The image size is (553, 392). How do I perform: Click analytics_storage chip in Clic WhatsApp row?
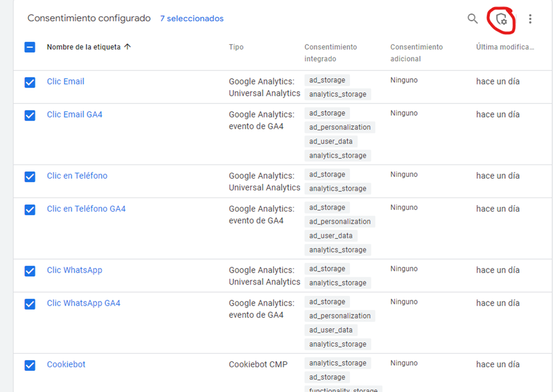pyautogui.click(x=338, y=283)
